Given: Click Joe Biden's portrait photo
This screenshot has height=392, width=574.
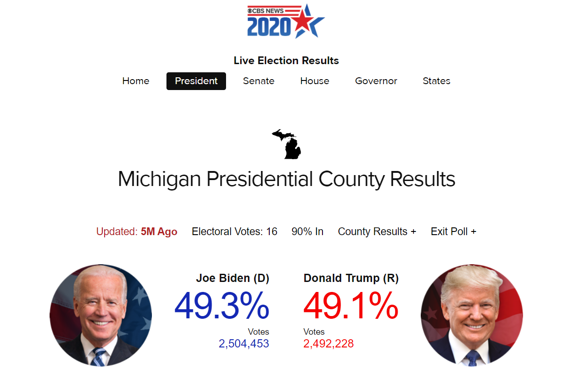Looking at the screenshot, I should point(101,315).
